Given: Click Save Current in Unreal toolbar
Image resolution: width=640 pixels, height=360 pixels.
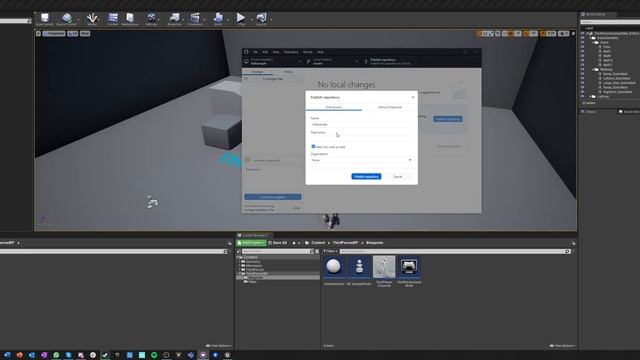Looking at the screenshot, I should 44,18.
